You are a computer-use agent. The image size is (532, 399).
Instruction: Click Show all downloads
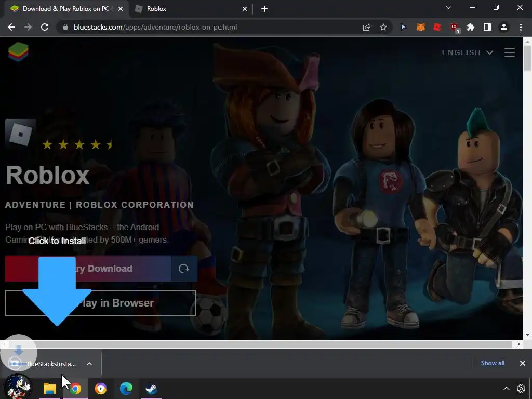click(x=493, y=363)
